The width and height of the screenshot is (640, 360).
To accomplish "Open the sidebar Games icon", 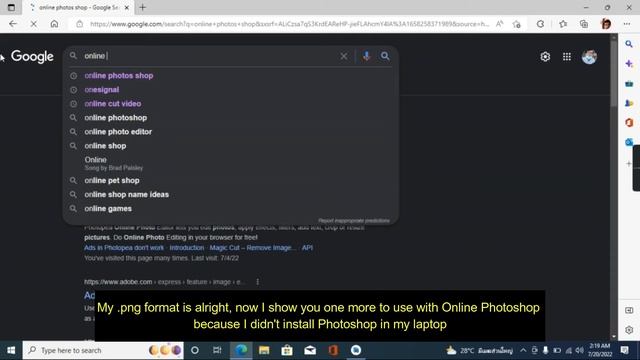I will tap(629, 103).
